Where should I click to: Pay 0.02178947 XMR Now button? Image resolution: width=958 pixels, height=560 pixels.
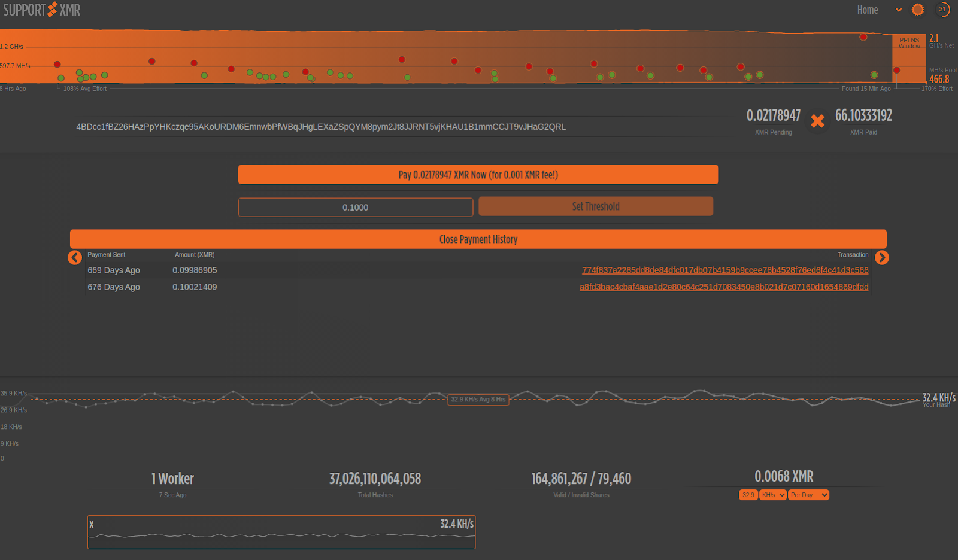478,175
